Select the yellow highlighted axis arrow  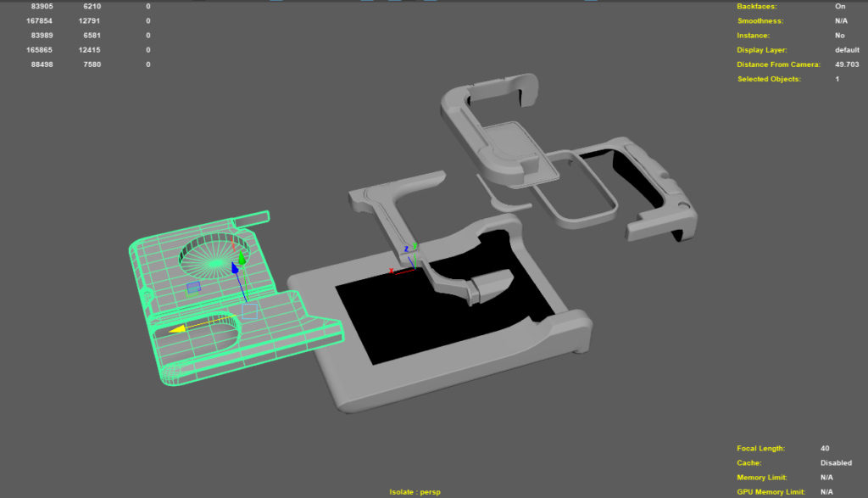(177, 329)
